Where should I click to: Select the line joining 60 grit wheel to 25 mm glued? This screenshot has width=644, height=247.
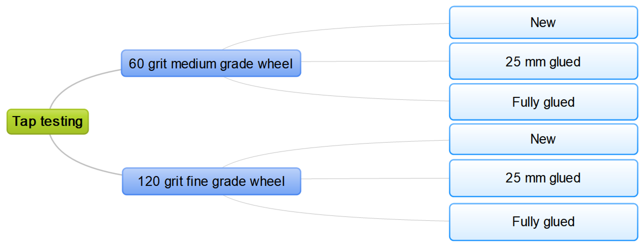point(375,61)
